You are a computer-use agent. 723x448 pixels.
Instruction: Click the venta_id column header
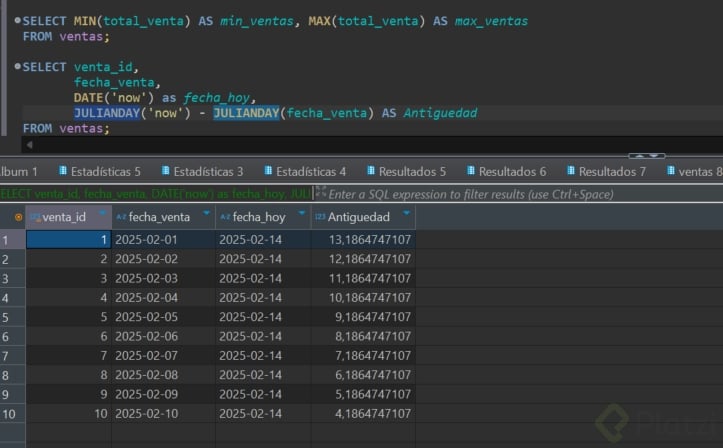click(x=69, y=217)
